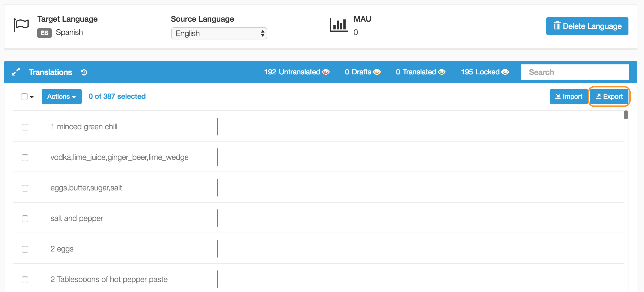Click the target language flag icon

pos(21,25)
